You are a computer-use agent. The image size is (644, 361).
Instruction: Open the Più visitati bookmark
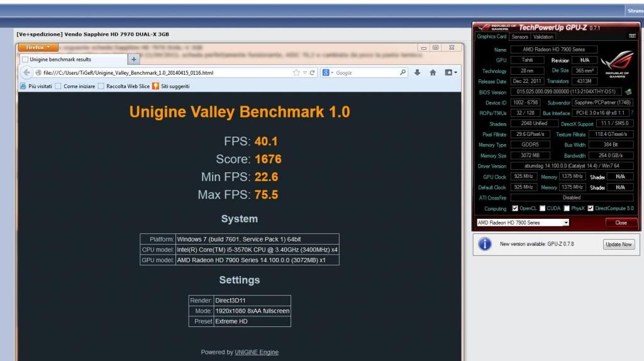pos(36,86)
